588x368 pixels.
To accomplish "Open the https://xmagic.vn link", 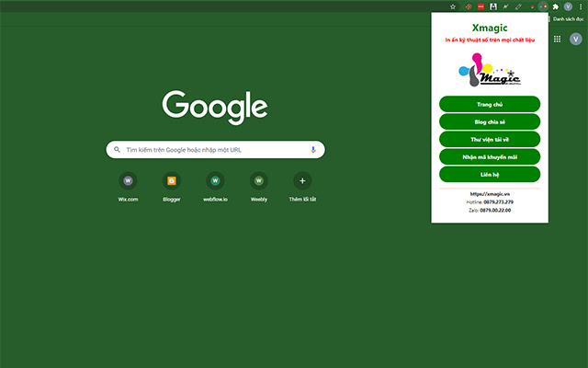I will point(490,194).
